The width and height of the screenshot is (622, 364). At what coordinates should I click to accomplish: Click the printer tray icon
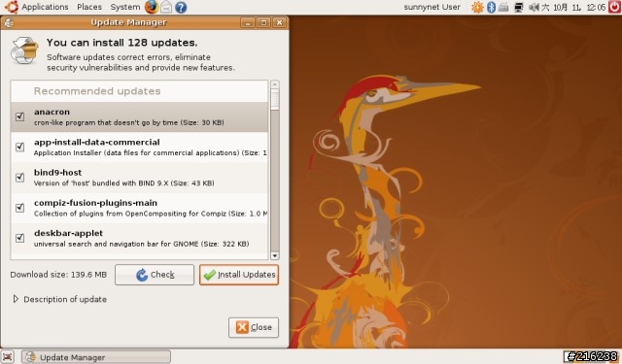[503, 7]
